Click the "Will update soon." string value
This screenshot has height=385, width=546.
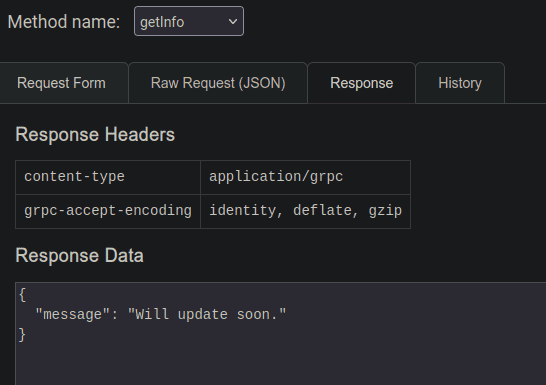click(207, 315)
